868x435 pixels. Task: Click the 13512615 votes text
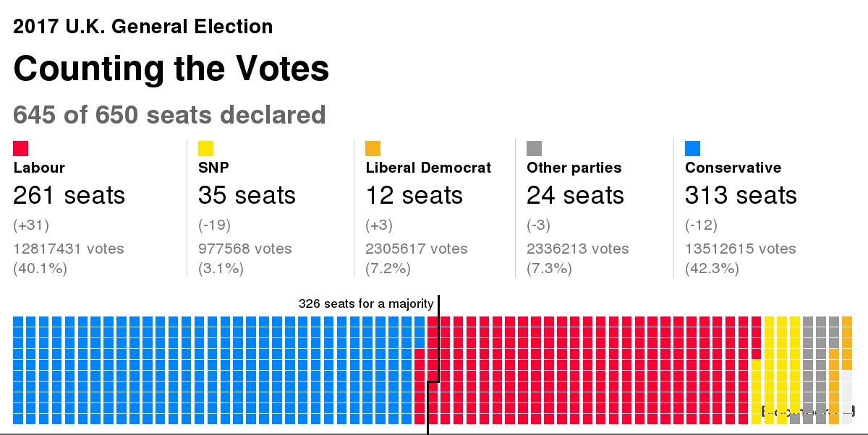point(740,249)
